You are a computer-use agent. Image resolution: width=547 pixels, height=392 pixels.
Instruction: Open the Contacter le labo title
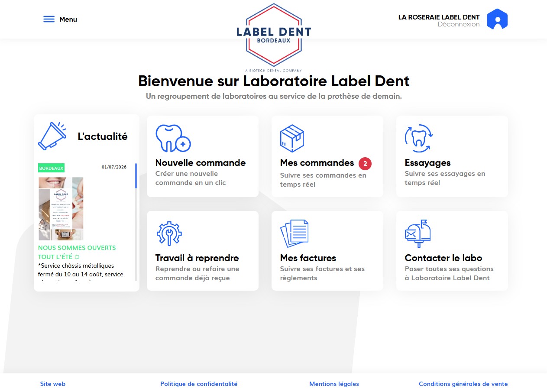point(443,258)
